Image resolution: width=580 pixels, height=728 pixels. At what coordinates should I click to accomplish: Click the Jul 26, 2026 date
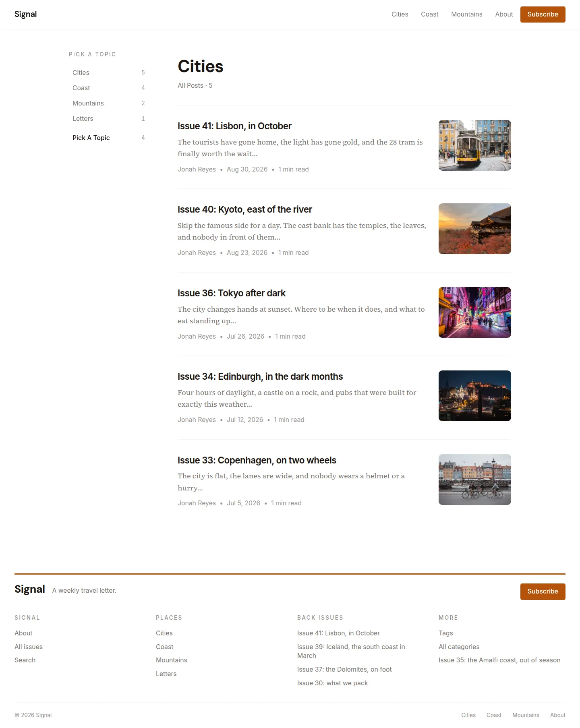coord(245,336)
